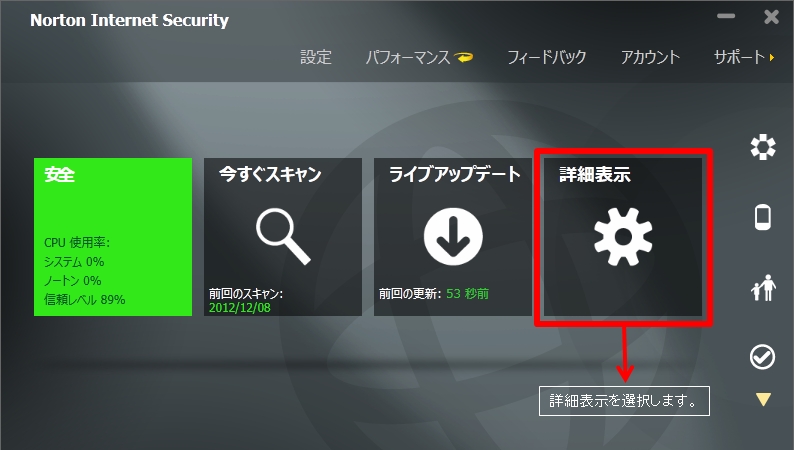
Task: Click the green 安全 status tile
Action: pyautogui.click(x=113, y=237)
